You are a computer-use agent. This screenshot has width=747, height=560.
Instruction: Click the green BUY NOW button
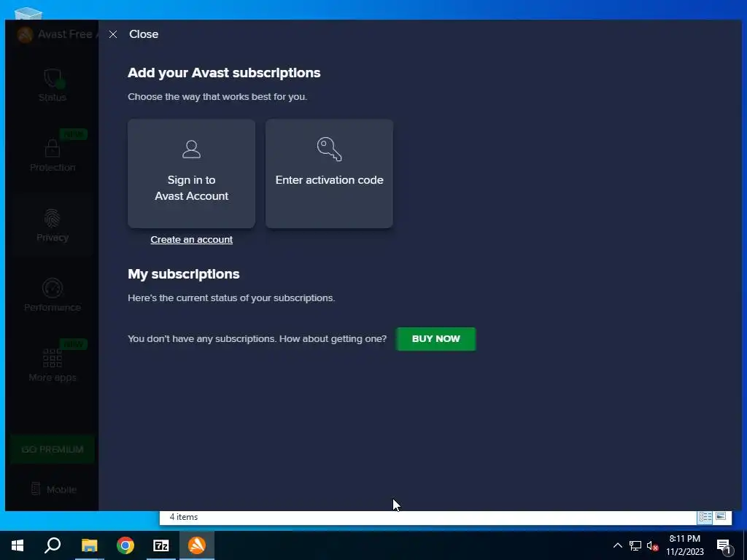[436, 339]
